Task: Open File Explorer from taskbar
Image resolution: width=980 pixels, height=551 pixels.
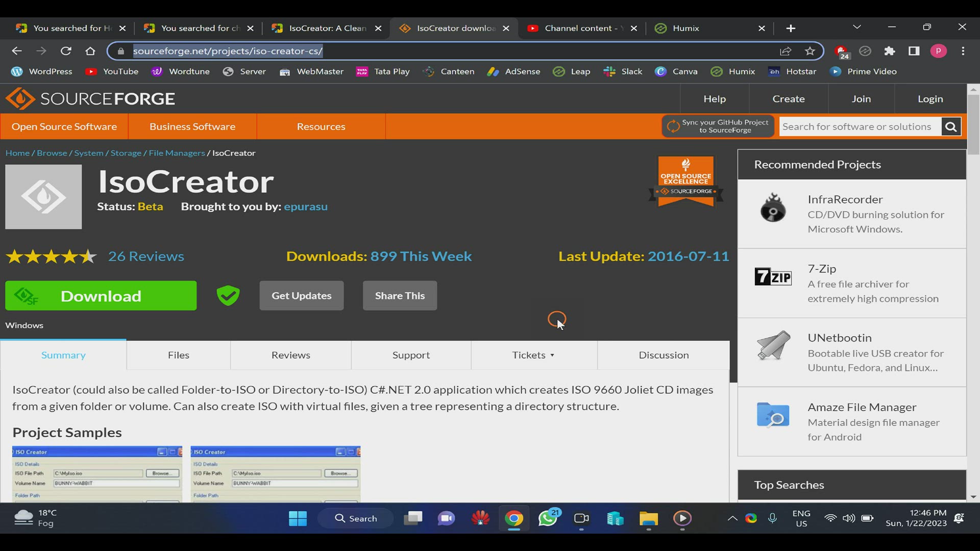Action: [649, 518]
